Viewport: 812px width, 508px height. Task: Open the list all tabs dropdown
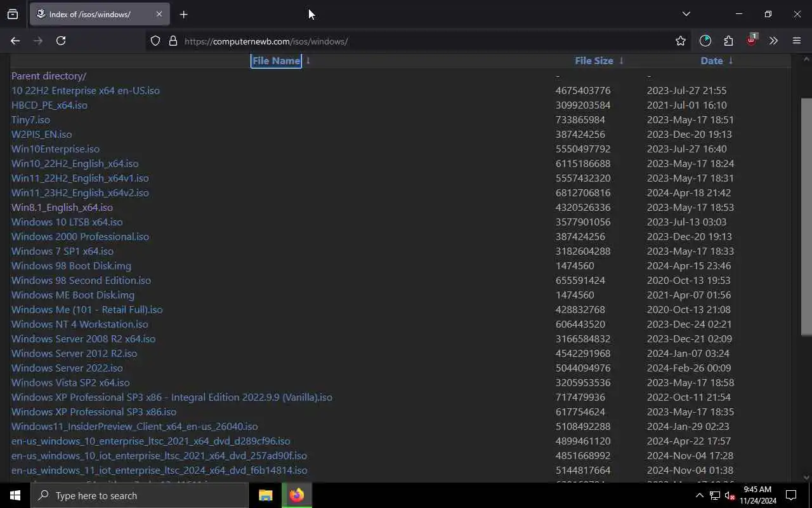coord(686,14)
